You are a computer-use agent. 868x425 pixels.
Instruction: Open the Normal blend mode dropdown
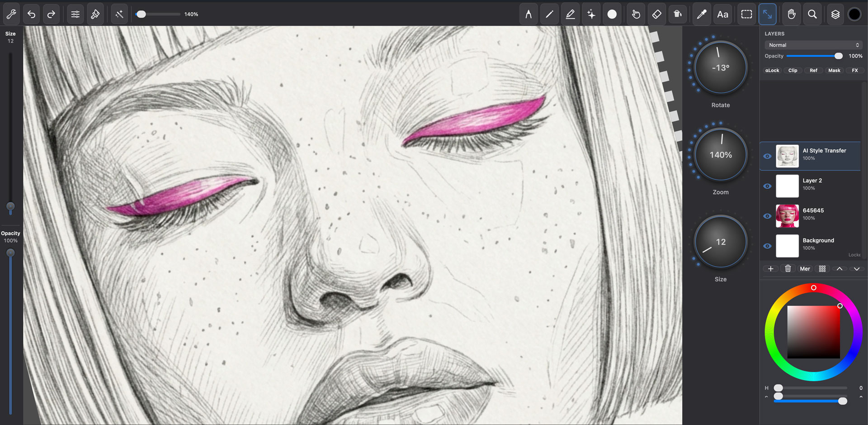813,45
